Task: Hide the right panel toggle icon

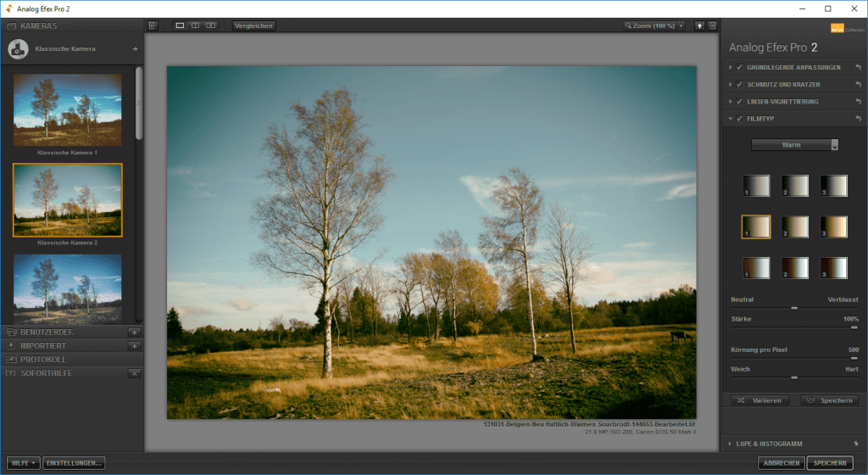Action: pyautogui.click(x=712, y=25)
